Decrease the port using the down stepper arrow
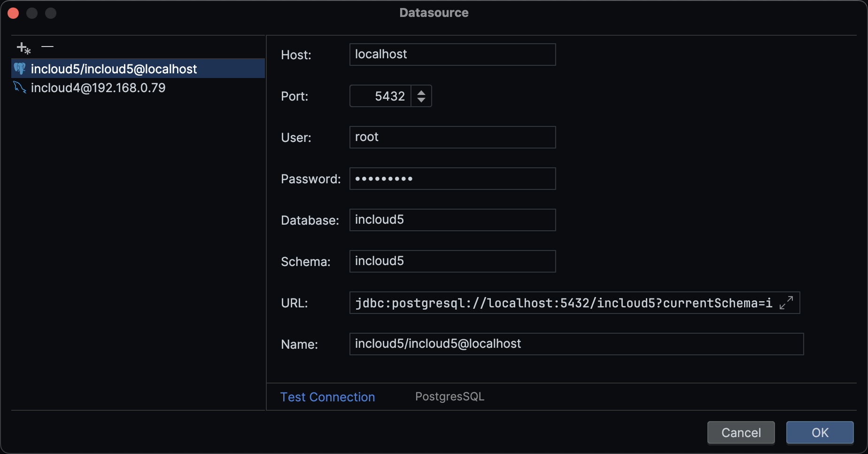The height and width of the screenshot is (454, 868). (x=421, y=100)
